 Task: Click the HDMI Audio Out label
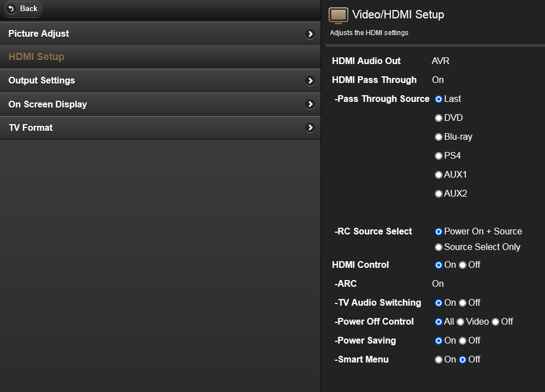[x=366, y=61]
